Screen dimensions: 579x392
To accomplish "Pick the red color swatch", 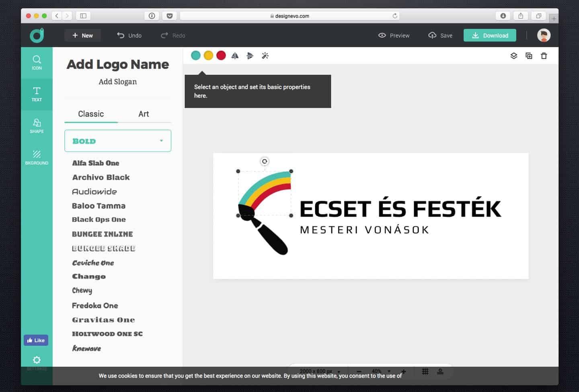I will click(x=221, y=55).
